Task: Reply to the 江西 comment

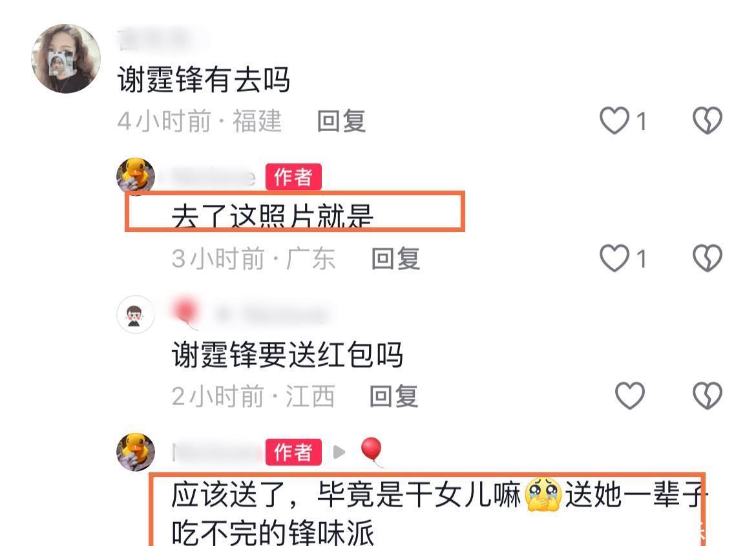Action: (x=394, y=397)
